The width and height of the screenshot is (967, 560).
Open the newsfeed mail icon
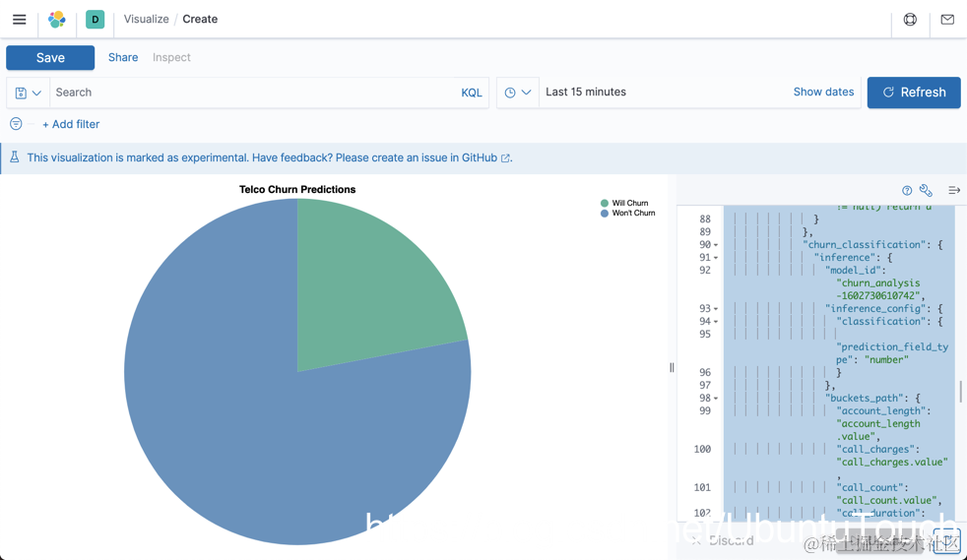tap(947, 19)
